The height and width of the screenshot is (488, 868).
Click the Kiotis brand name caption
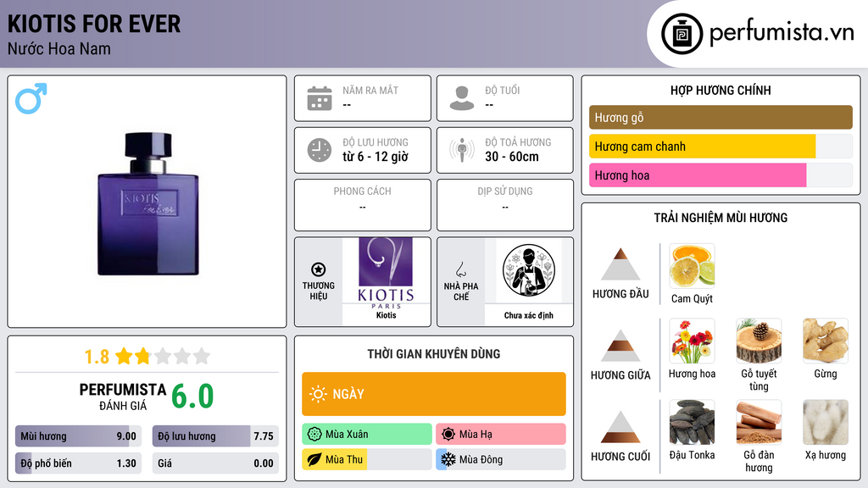click(386, 315)
